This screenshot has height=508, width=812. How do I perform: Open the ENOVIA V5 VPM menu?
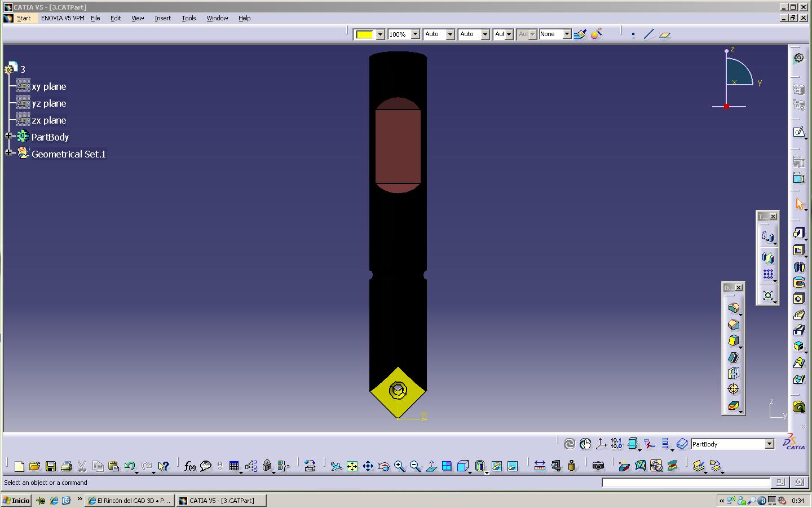63,18
